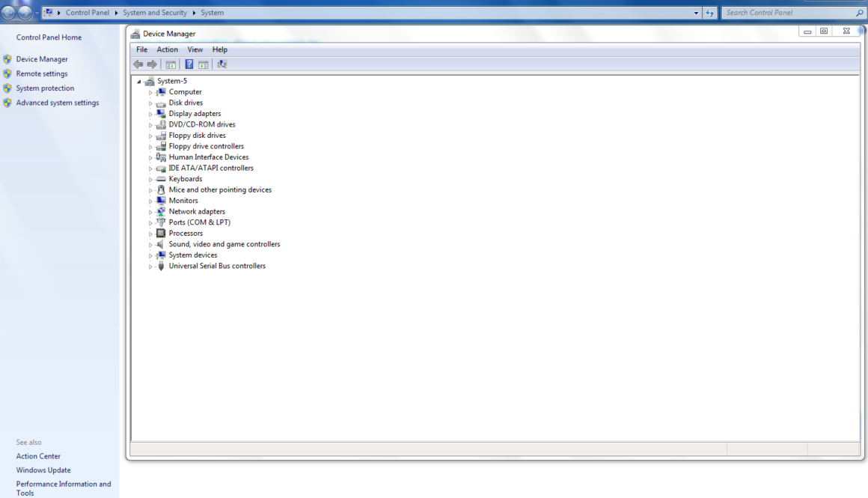Expand the Display adapters node
This screenshot has height=498, width=868.
point(150,115)
